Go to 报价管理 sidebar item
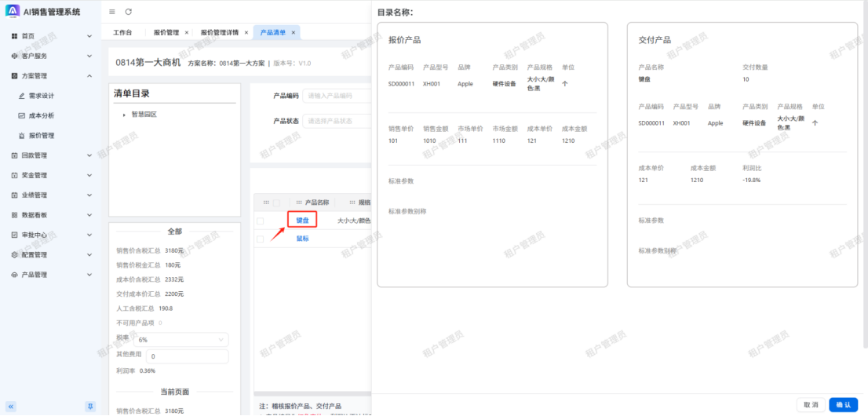The height and width of the screenshot is (416, 868). pyautogui.click(x=41, y=135)
